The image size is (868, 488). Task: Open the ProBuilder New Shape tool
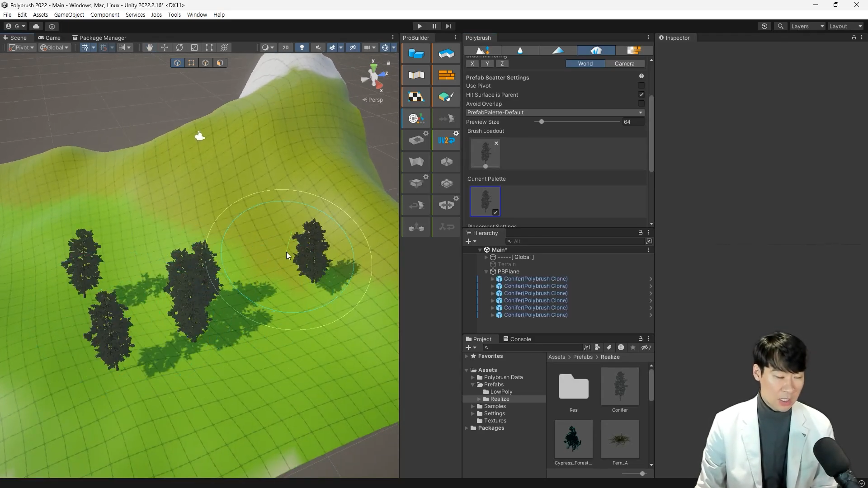[416, 53]
